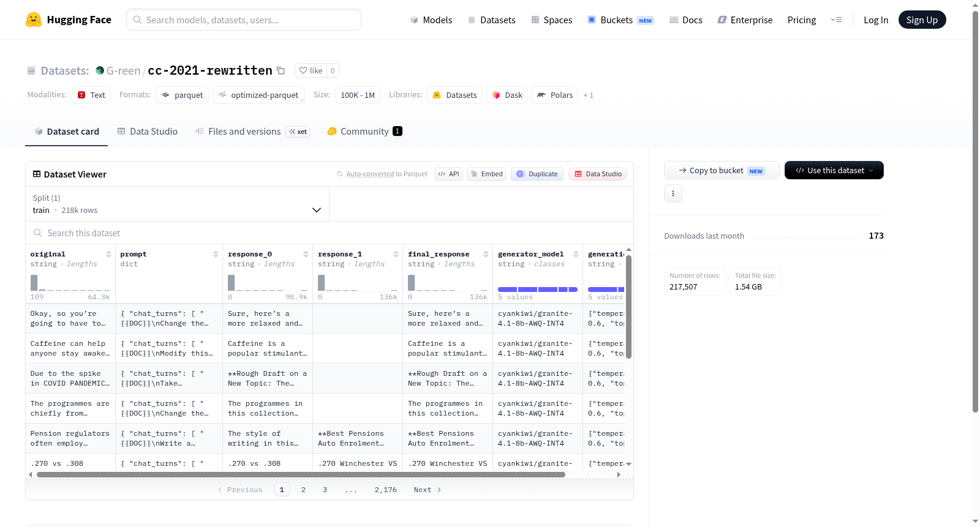The width and height of the screenshot is (980, 527).
Task: Open the Use this dataset dropdown
Action: (834, 170)
